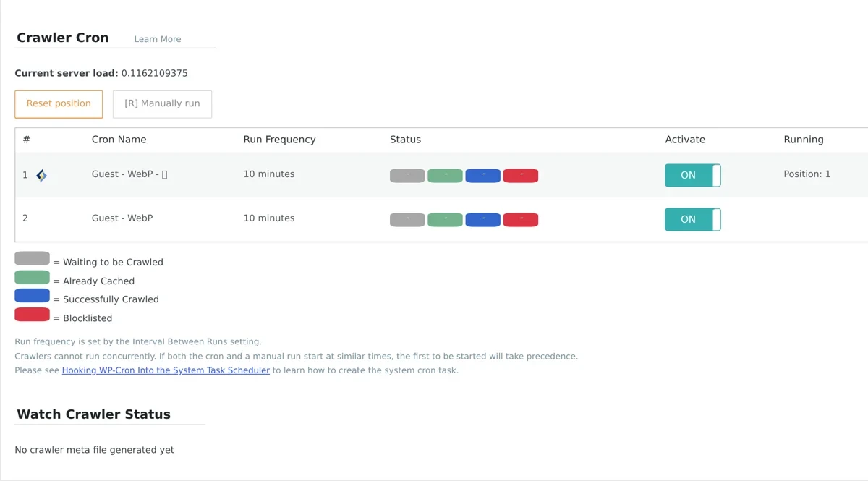Click the Run Frequency column header

click(279, 140)
